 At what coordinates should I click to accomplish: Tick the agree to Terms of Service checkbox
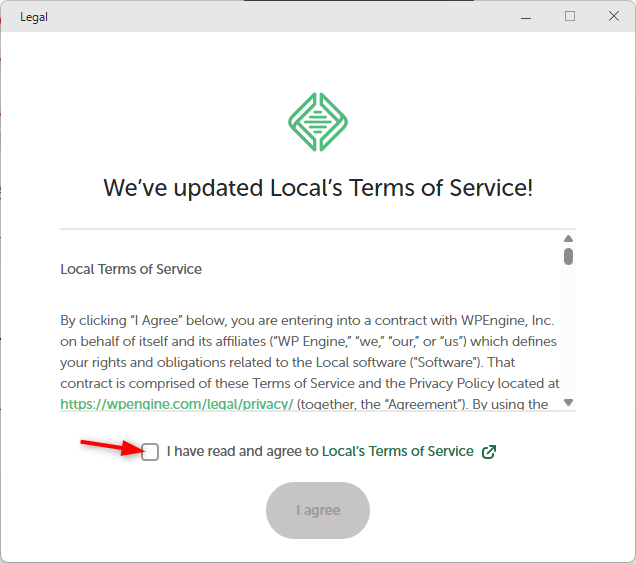pyautogui.click(x=150, y=452)
